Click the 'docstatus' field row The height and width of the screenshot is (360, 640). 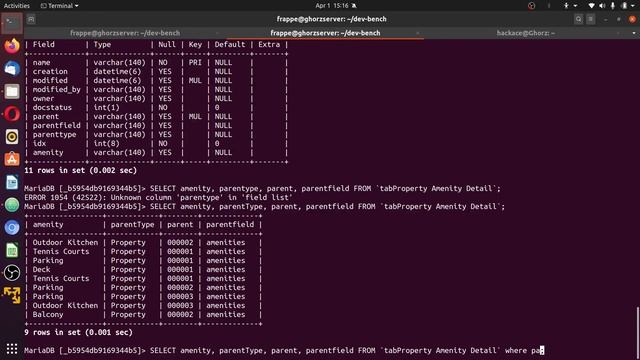[156, 107]
